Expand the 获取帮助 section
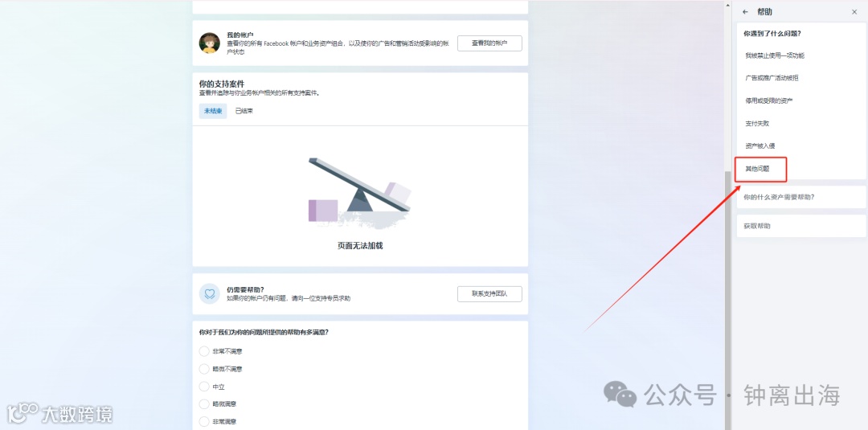868x430 pixels. tap(801, 226)
